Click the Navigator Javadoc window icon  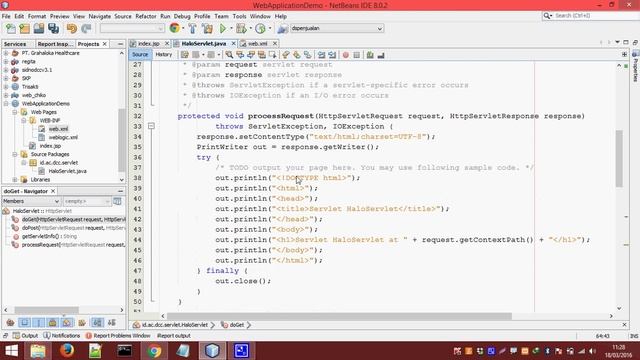click(118, 201)
